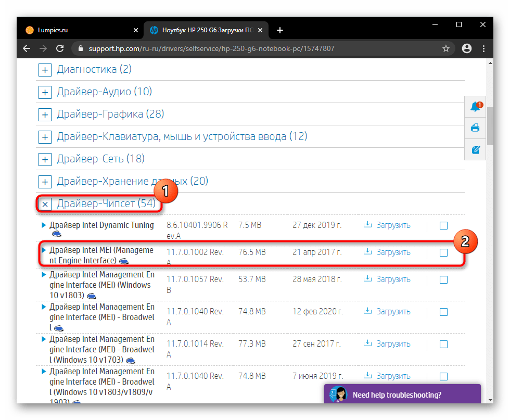Click Загрузить for Intel MEI 11.7.0.1002
Image resolution: width=510 pixels, height=420 pixels.
pos(393,252)
